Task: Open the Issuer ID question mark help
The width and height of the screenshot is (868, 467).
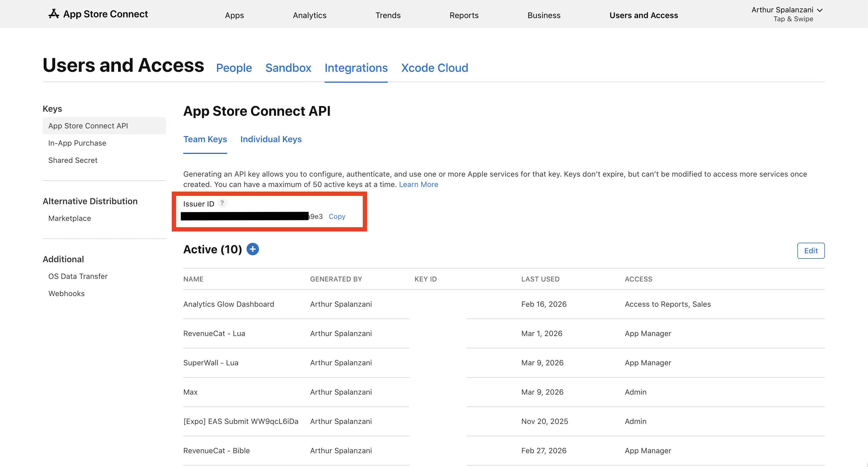Action: click(222, 203)
